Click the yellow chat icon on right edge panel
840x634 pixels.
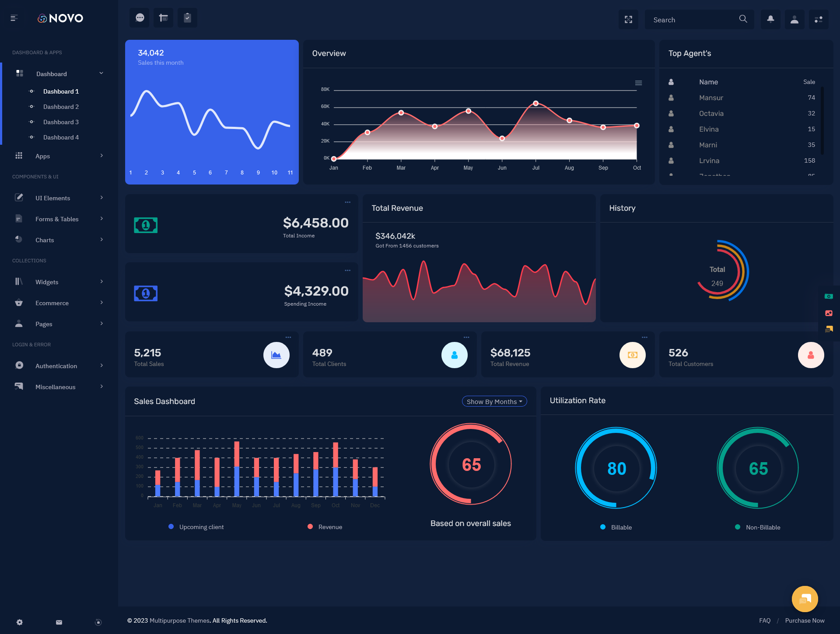[x=829, y=329]
